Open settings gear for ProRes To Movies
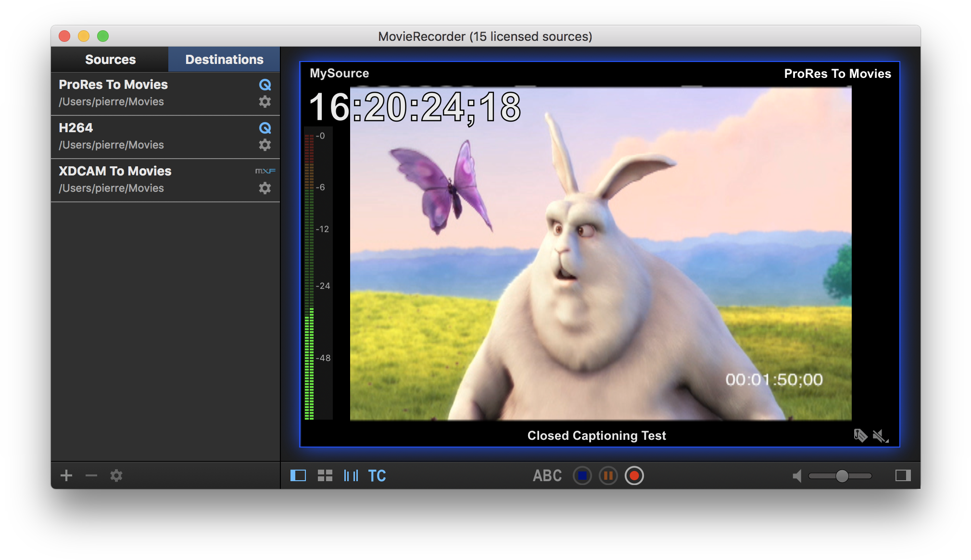 (x=265, y=101)
